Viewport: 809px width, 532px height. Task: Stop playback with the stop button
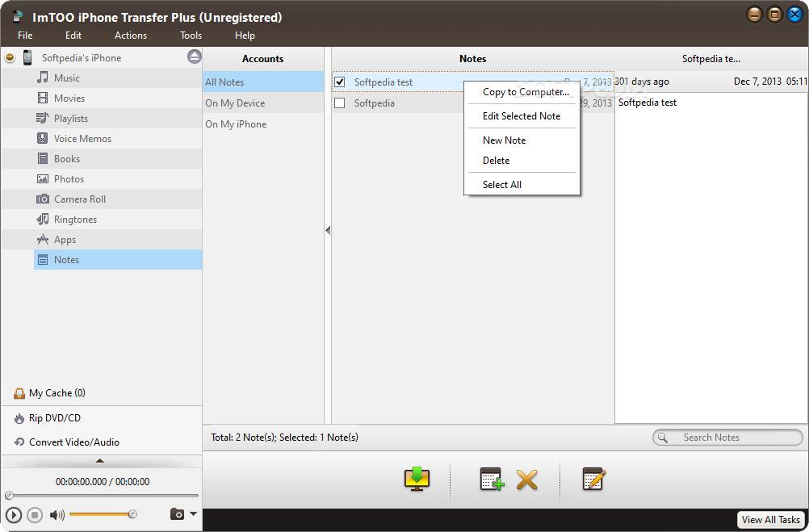point(35,515)
